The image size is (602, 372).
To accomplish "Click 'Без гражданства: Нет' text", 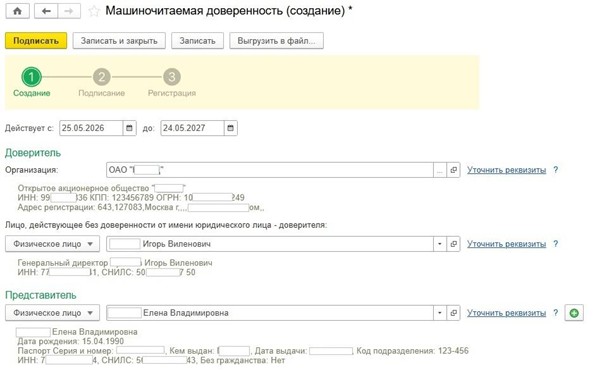I will click(x=243, y=360).
